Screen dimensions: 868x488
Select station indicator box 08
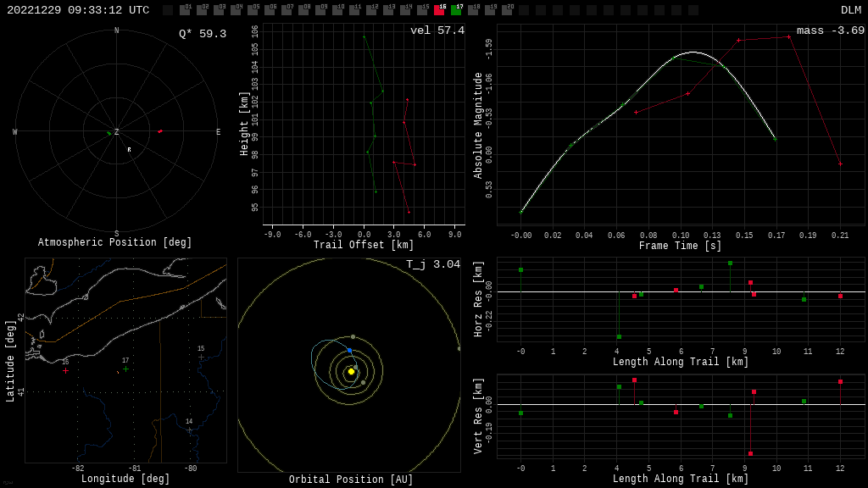coord(303,9)
